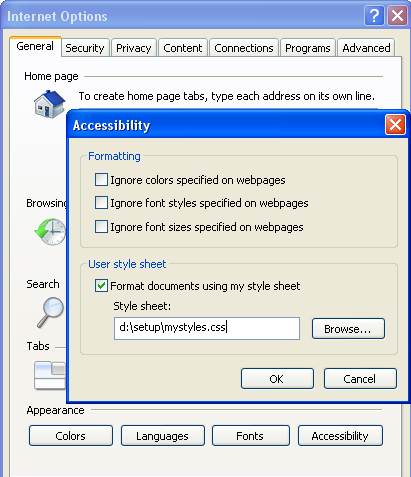Click the Browse... button

pyautogui.click(x=348, y=329)
